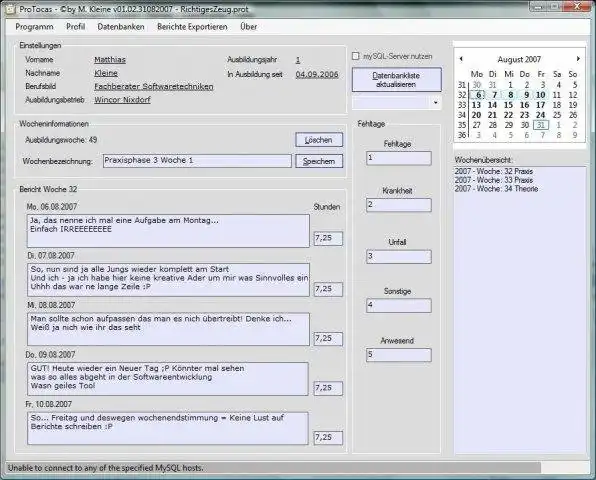Close the ProTocas window
596x480 pixels.
578,6
